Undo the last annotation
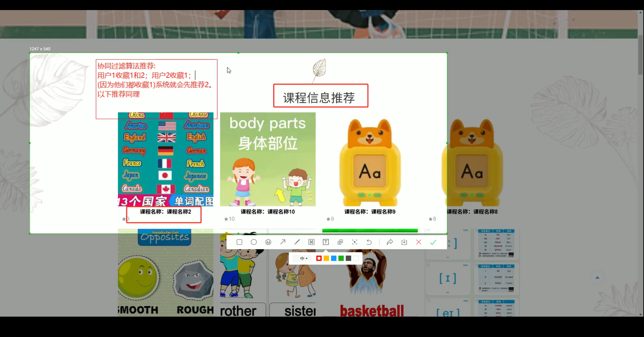The height and width of the screenshot is (337, 644). click(x=369, y=242)
